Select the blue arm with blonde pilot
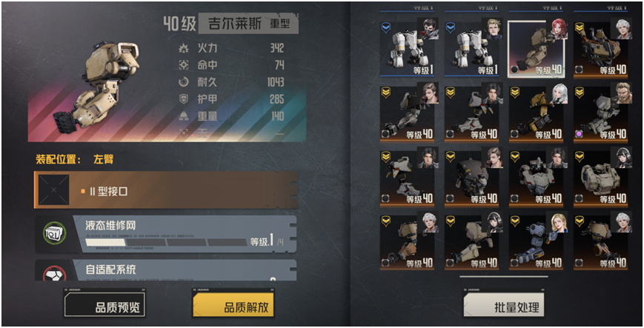The width and height of the screenshot is (644, 328). (536, 241)
